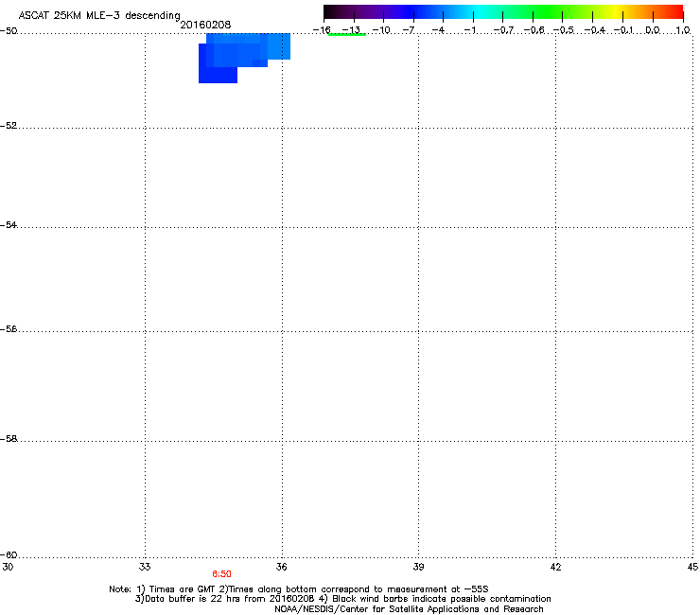Click the red '6:50' pass time label
700x615 pixels.
coord(221,574)
